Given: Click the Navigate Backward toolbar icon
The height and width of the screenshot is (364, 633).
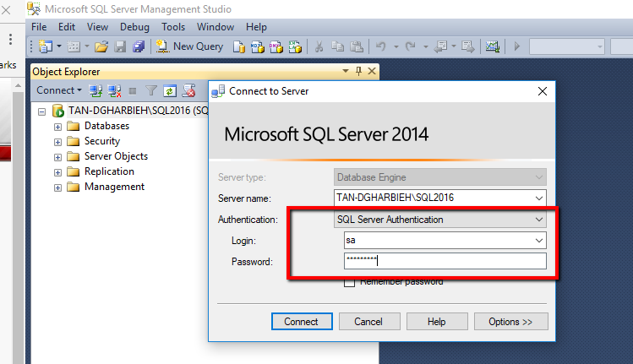Looking at the screenshot, I should pyautogui.click(x=440, y=46).
